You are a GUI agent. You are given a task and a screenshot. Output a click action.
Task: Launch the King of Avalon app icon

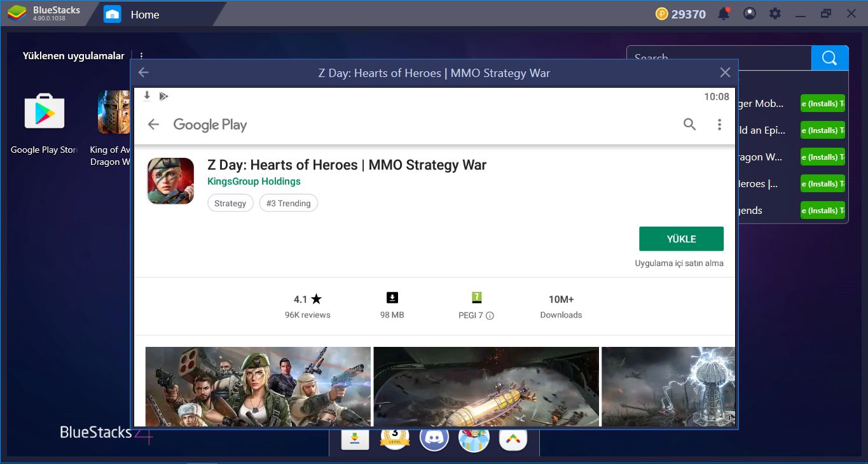[114, 112]
